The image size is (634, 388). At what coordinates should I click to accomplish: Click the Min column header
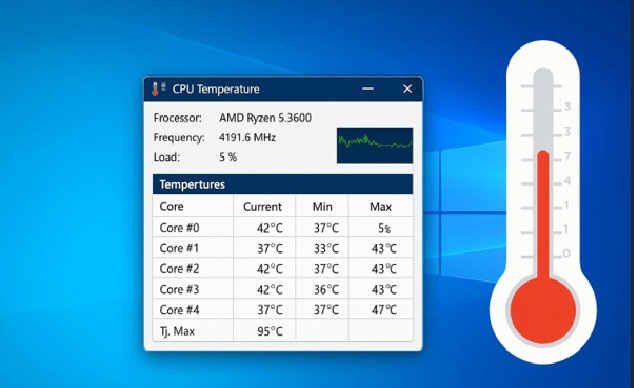tap(322, 207)
